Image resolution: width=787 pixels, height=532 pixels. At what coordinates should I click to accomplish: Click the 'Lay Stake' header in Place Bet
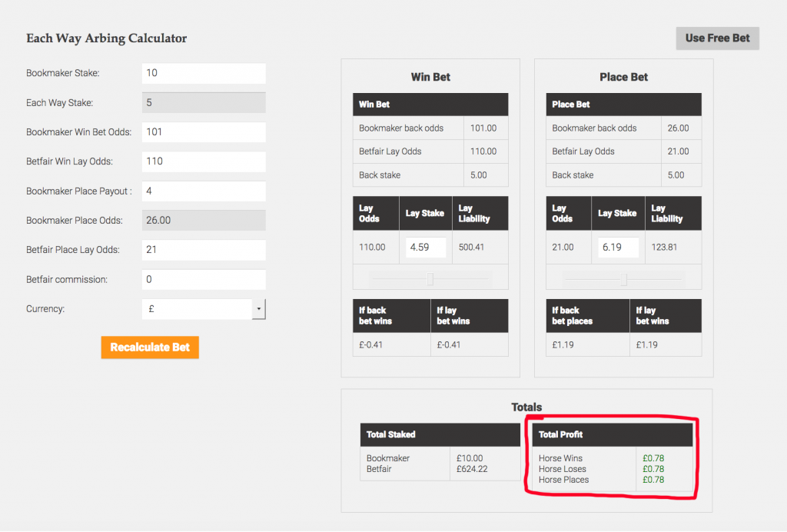click(x=617, y=213)
